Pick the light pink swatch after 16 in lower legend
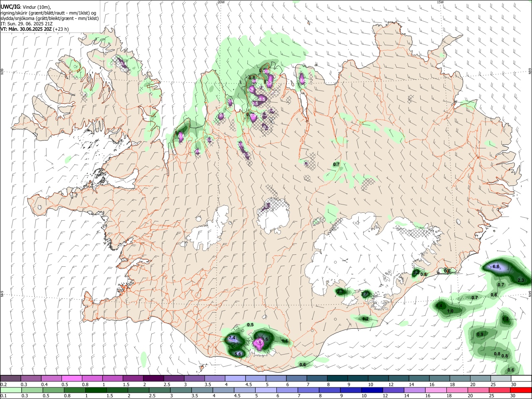Image resolution: width=532 pixels, height=399 pixels. point(436,390)
